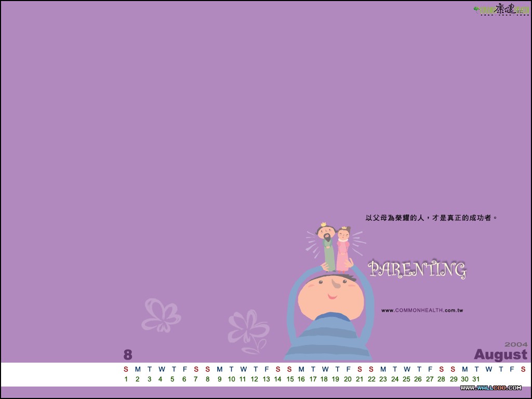Click the PARENTING title text

click(x=417, y=269)
